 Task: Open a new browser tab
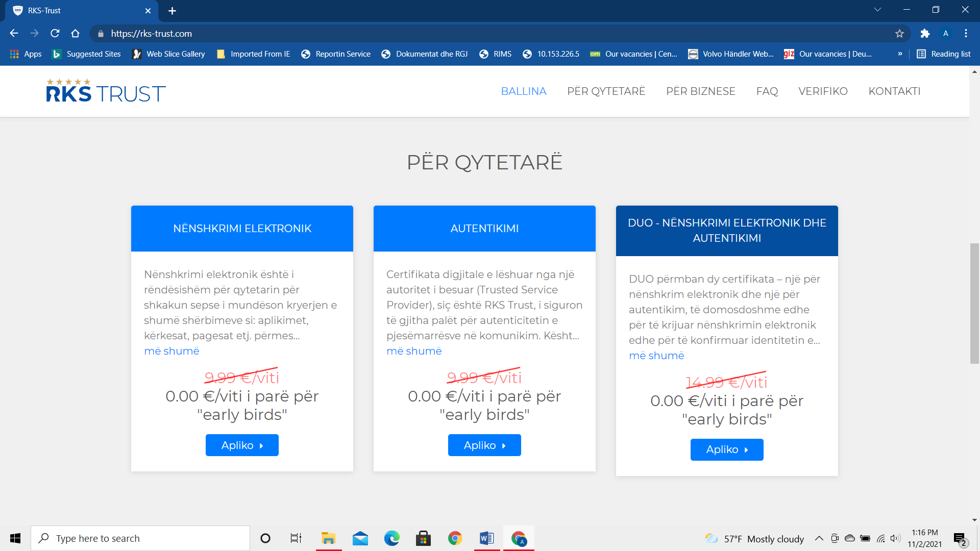coord(173,11)
